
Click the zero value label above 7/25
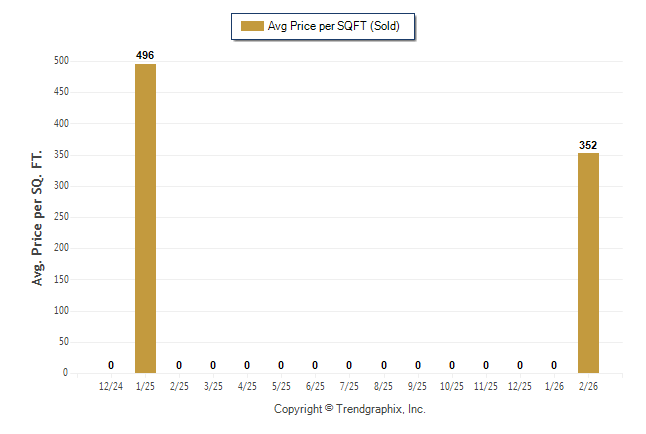click(349, 365)
